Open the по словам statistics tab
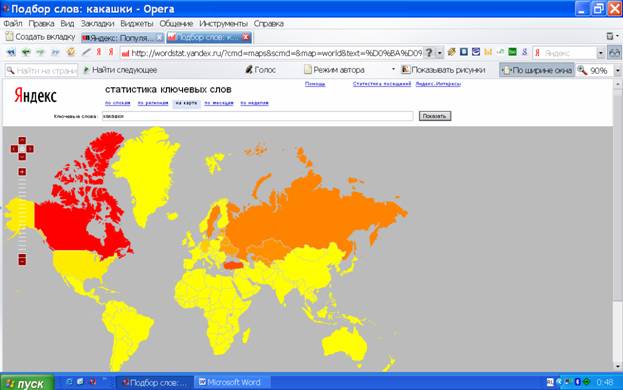Viewport: 623px width, 390px height. 118,103
